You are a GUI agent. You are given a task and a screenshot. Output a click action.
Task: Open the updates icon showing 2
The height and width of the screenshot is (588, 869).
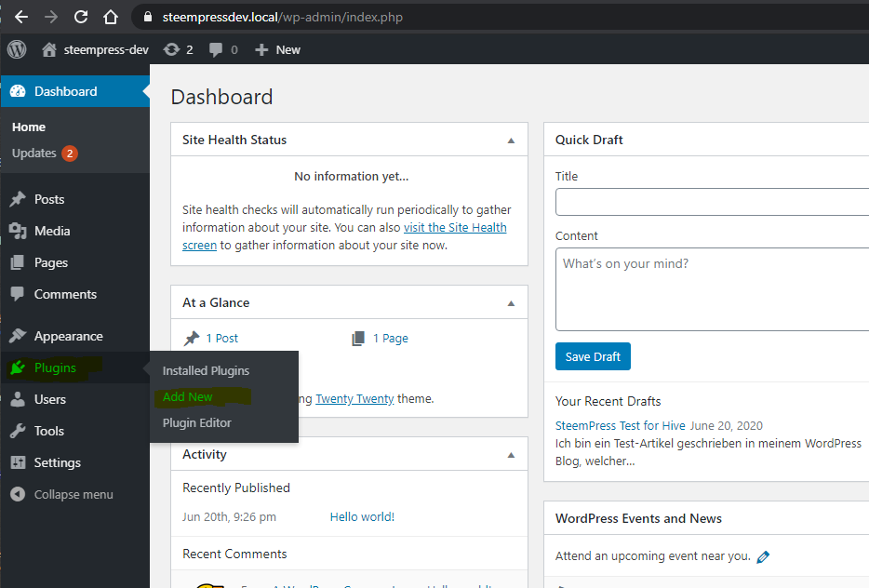[x=172, y=50]
